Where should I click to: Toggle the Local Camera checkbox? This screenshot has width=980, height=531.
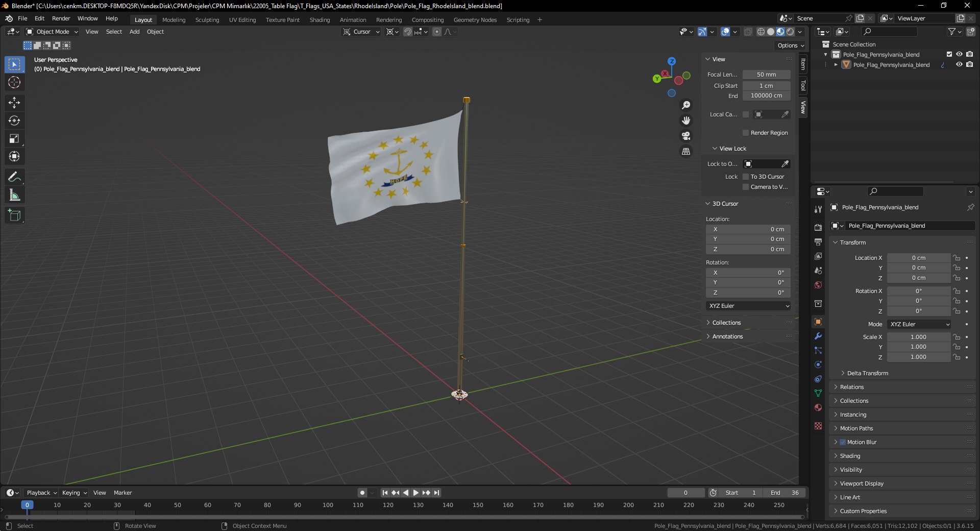click(x=746, y=114)
